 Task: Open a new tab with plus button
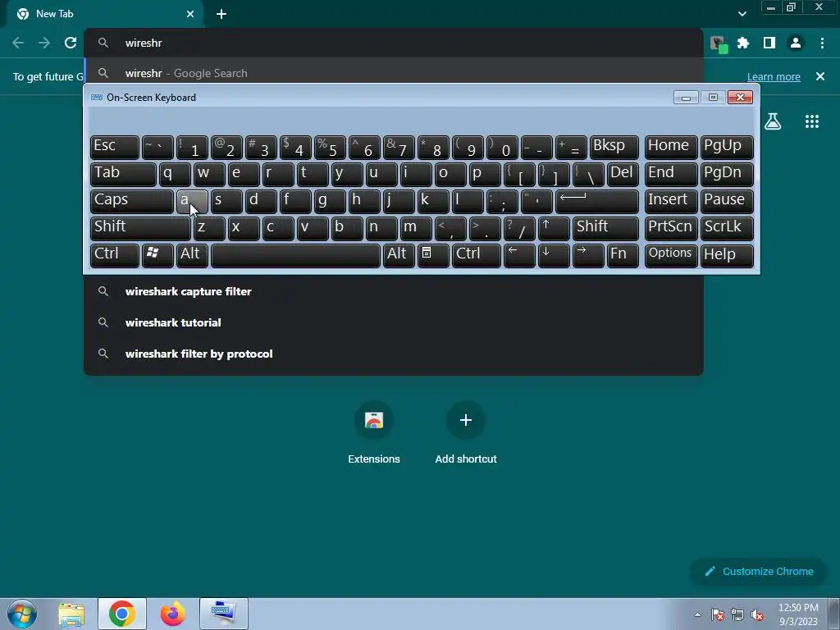[x=221, y=14]
